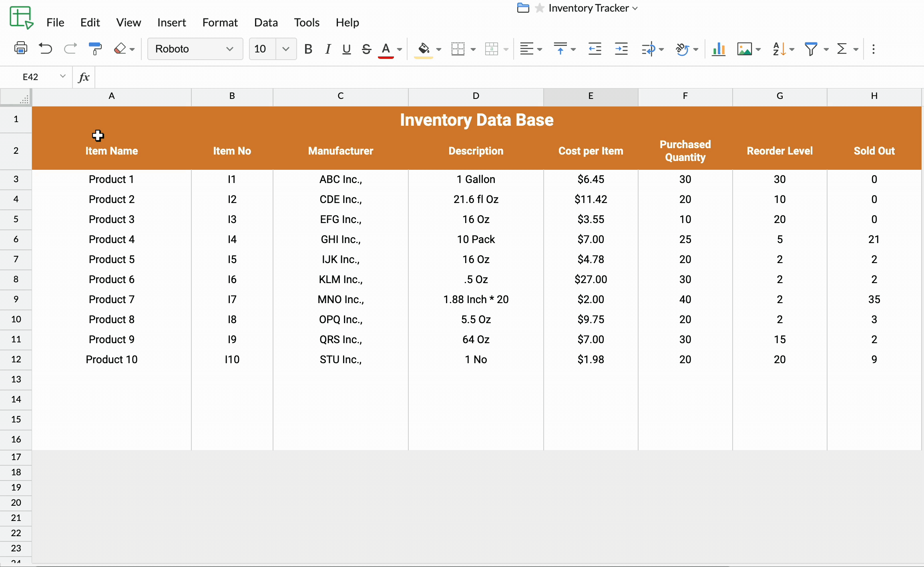This screenshot has width=924, height=567.
Task: Open the Inventory Tracker title dropdown
Action: coord(635,8)
